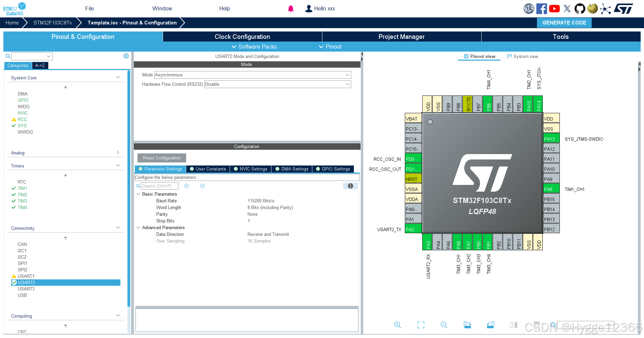Image resolution: width=644 pixels, height=338 pixels.
Task: Open the YouTube link icon
Action: [554, 9]
